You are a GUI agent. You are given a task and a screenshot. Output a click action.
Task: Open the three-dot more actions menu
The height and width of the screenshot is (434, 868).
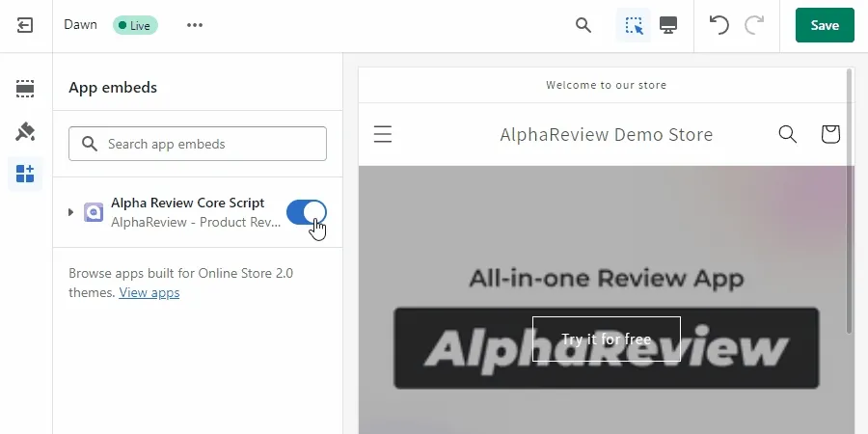(194, 25)
